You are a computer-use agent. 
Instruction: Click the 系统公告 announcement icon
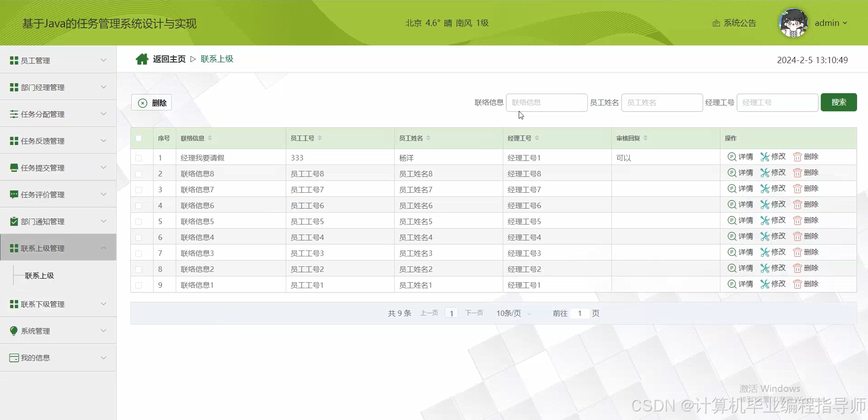[x=716, y=23]
